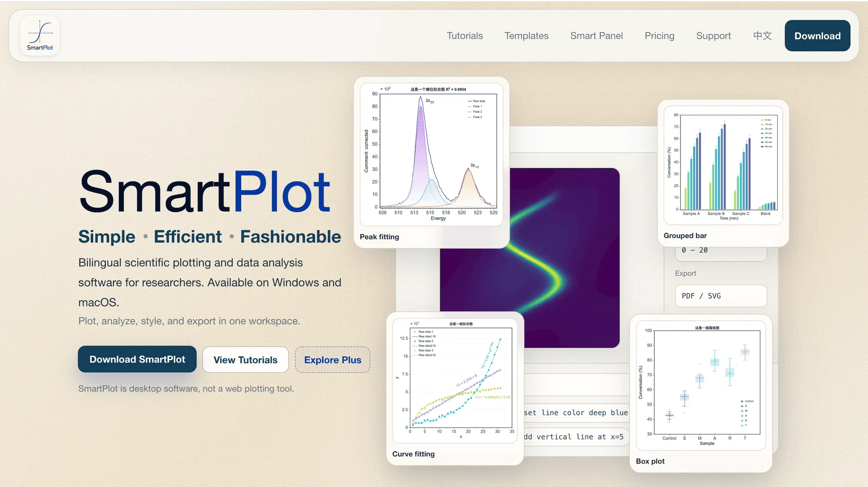Open the Tutorials nav item
The height and width of the screenshot is (487, 868).
[x=465, y=36]
